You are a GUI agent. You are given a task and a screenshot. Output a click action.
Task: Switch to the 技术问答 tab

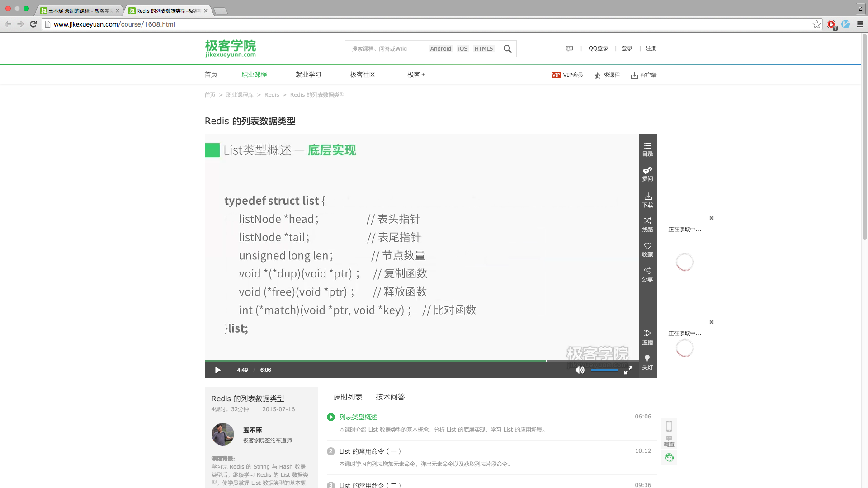click(x=390, y=396)
